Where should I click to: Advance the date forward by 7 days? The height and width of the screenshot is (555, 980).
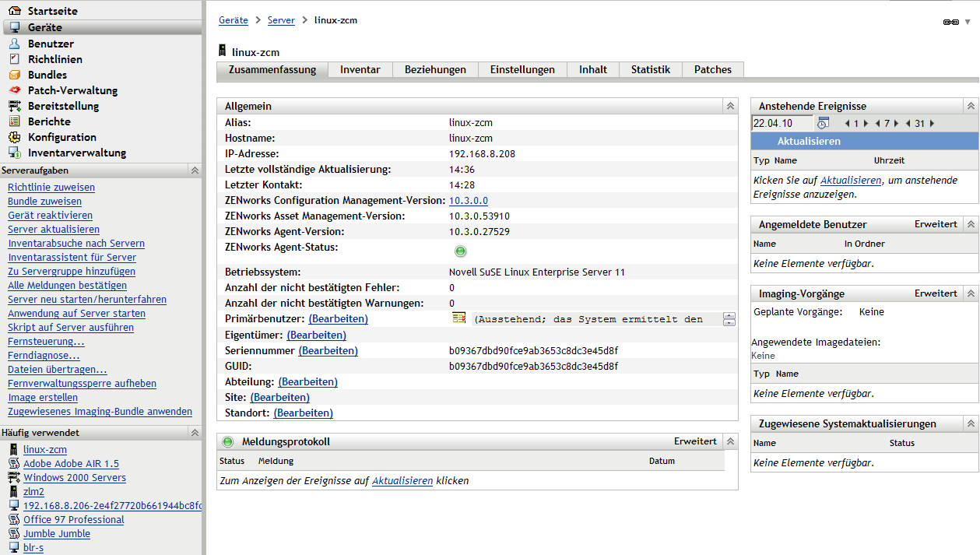tap(896, 123)
